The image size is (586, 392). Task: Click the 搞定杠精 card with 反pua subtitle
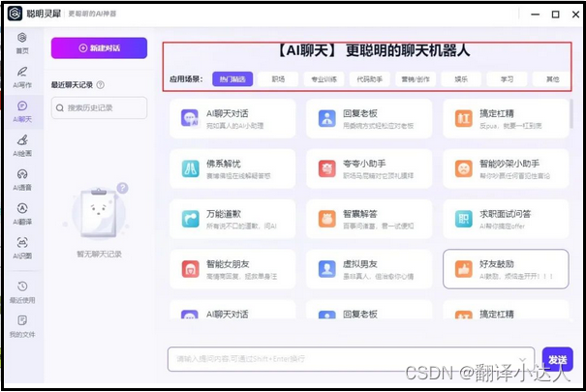506,119
